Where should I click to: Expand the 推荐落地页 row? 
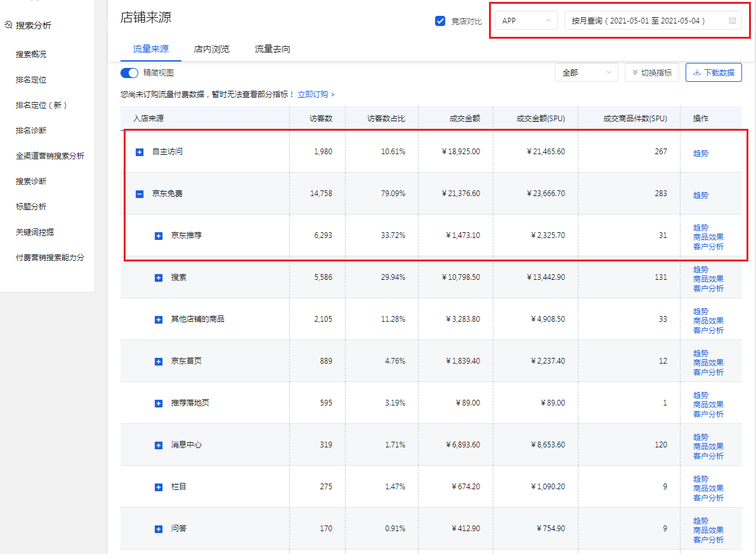[x=158, y=404]
